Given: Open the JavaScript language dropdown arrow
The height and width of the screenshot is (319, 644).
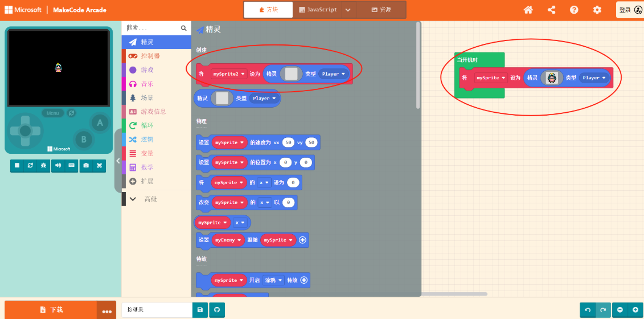Looking at the screenshot, I should pos(348,10).
